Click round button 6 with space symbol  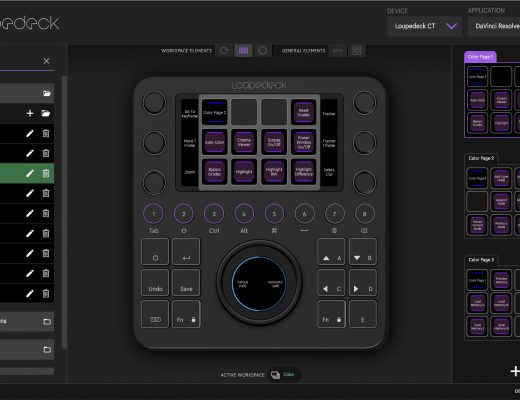click(x=304, y=214)
